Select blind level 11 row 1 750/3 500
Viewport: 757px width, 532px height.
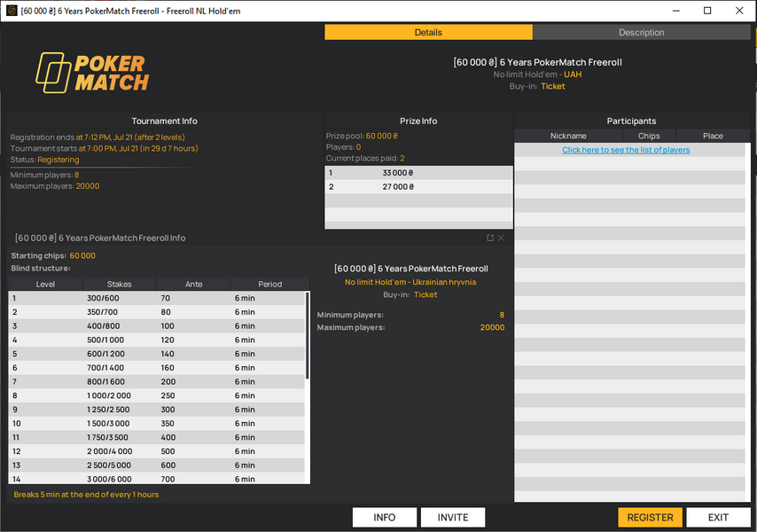tap(157, 437)
